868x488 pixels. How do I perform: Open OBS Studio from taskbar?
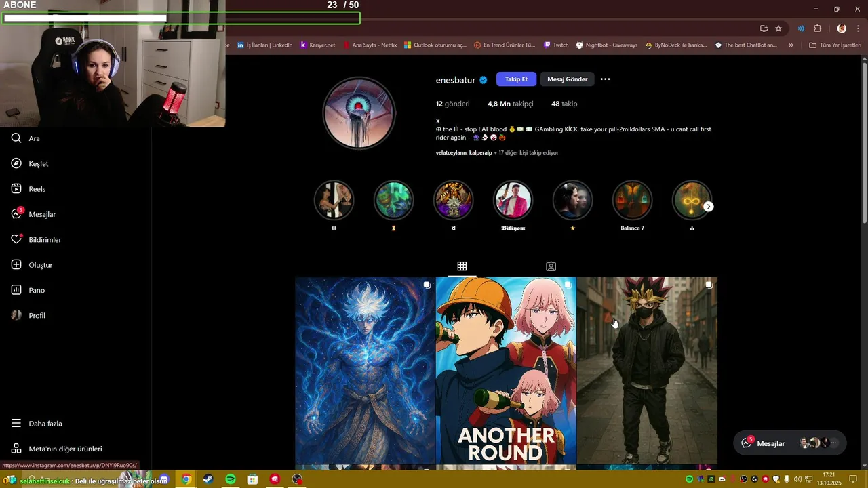[x=297, y=479]
